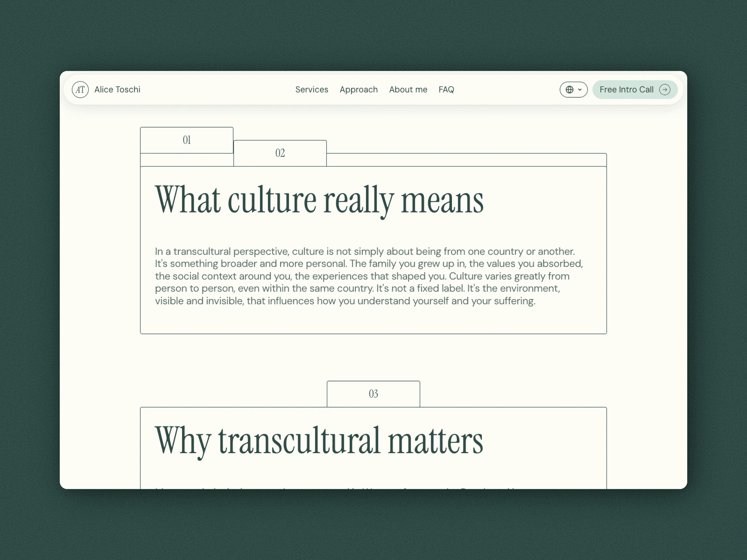Viewport: 747px width, 560px height.
Task: Open the Services menu item
Action: [311, 89]
